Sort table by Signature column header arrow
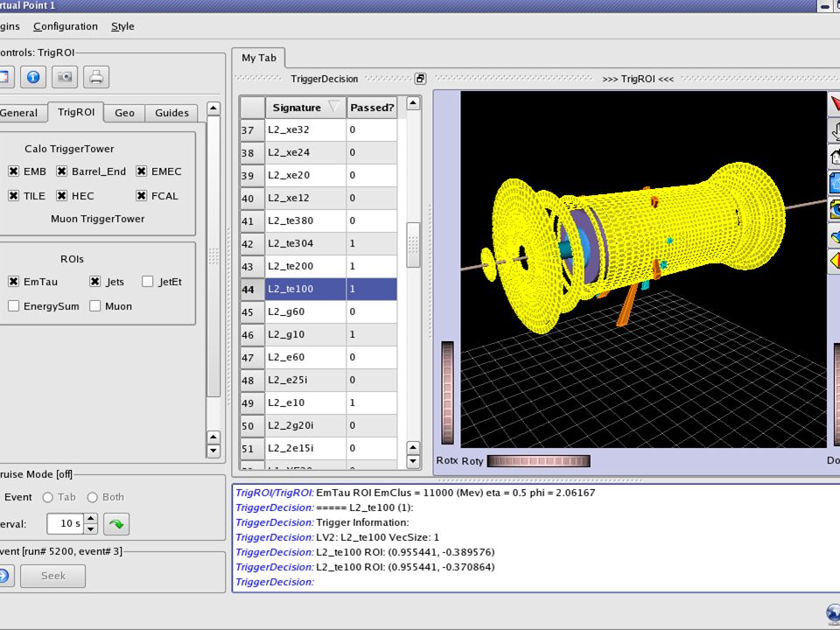Screen dimensions: 840x630 point(334,107)
